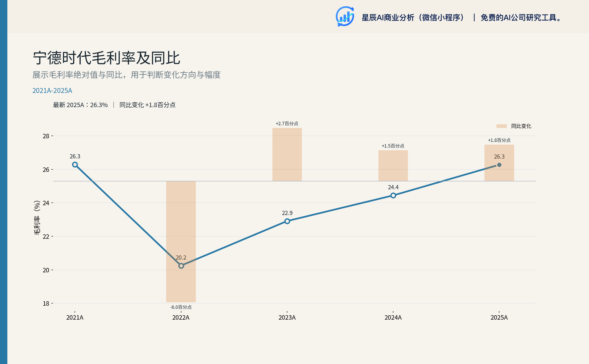Image resolution: width=589 pixels, height=364 pixels.
Task: Click the 2025A bar labeled +1.8百分点
Action: click(x=499, y=163)
